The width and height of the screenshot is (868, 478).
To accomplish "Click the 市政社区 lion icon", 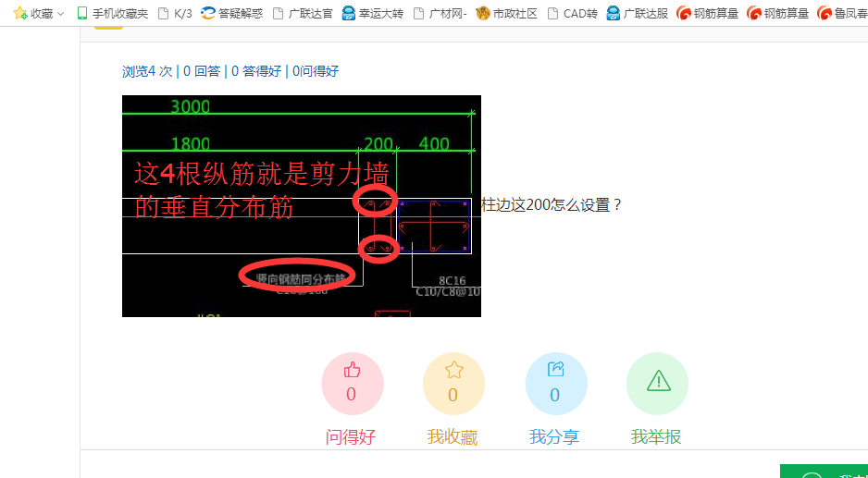I will pos(483,13).
